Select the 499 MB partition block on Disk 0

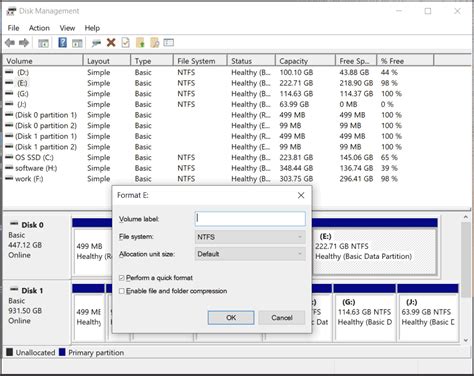[92, 247]
